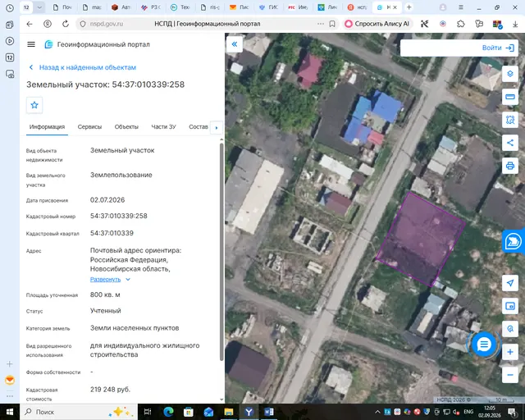This screenshot has height=420, width=525.
Task: Open browser extensions puzzle icon
Action: (x=461, y=24)
